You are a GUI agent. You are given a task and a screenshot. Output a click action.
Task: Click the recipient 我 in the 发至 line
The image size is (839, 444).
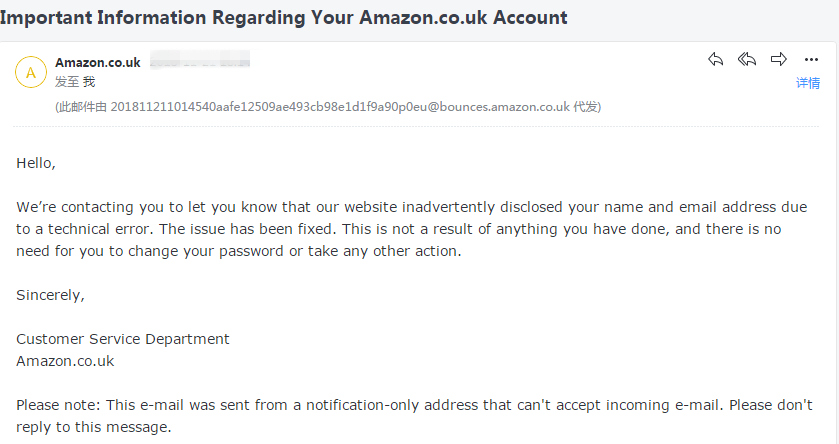point(88,81)
